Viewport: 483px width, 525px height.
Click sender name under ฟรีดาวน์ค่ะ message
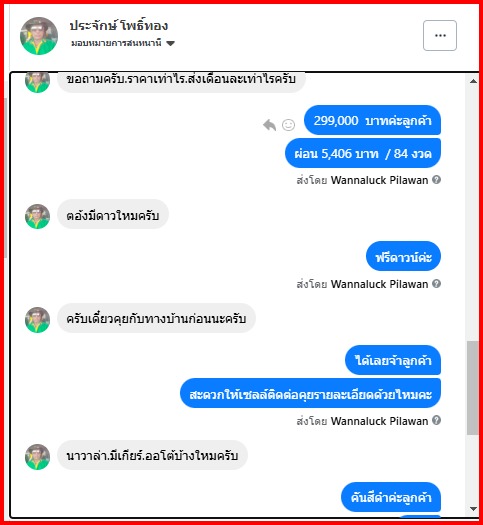tap(379, 284)
